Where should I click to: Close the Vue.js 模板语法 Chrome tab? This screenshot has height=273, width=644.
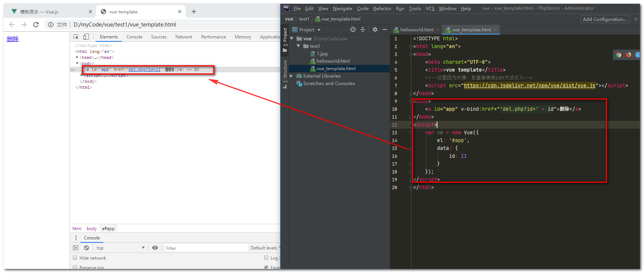coord(90,12)
